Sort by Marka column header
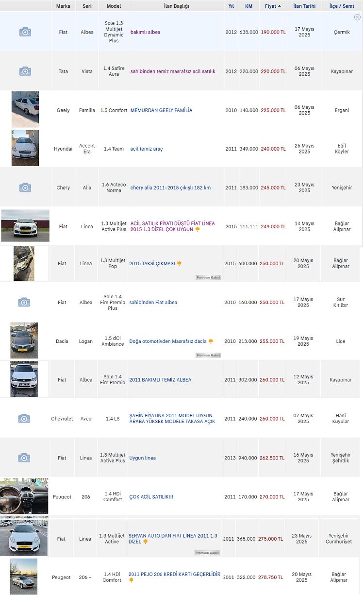 [x=63, y=6]
